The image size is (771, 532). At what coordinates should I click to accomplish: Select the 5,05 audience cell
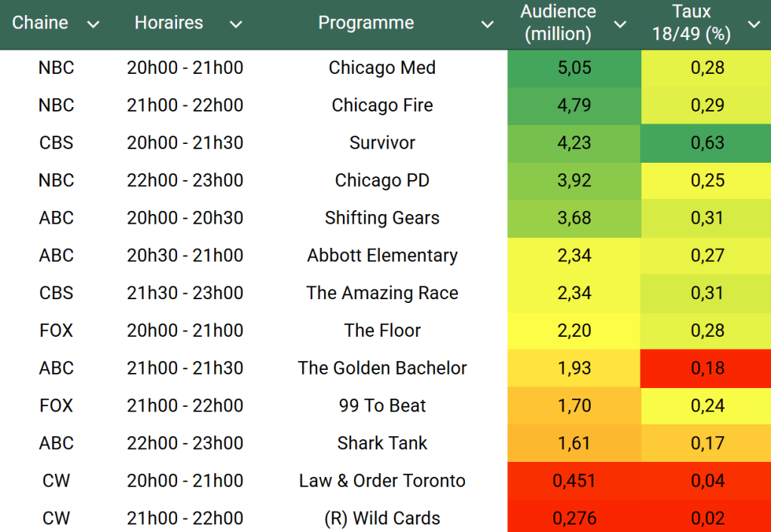coord(574,68)
